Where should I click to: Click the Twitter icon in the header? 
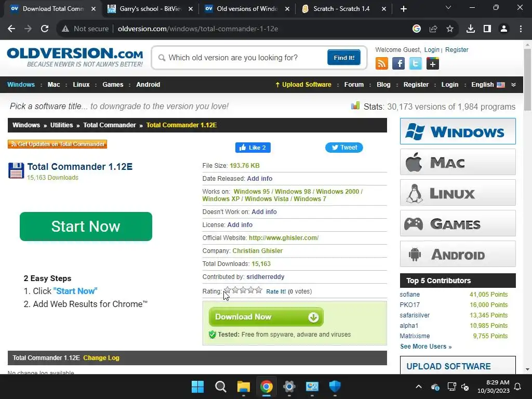pyautogui.click(x=416, y=63)
